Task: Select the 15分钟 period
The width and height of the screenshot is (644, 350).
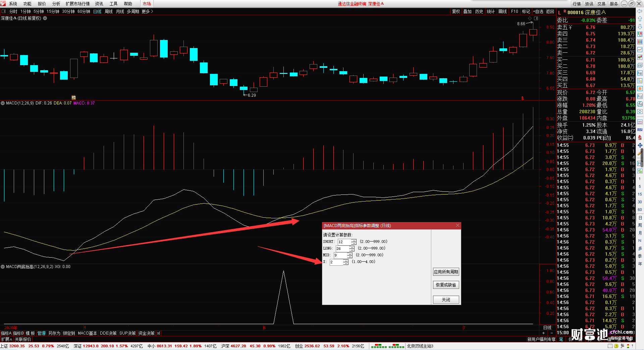Action: [x=53, y=11]
